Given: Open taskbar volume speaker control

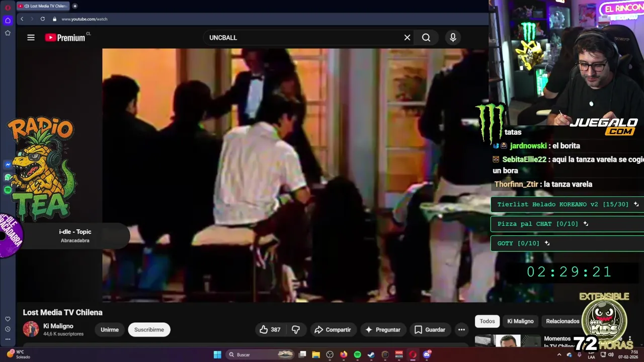Looking at the screenshot, I should pyautogui.click(x=610, y=354).
